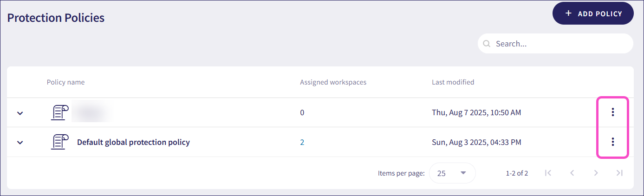Click the scroll icon beside Default global protection policy
This screenshot has height=196, width=644.
click(x=59, y=142)
